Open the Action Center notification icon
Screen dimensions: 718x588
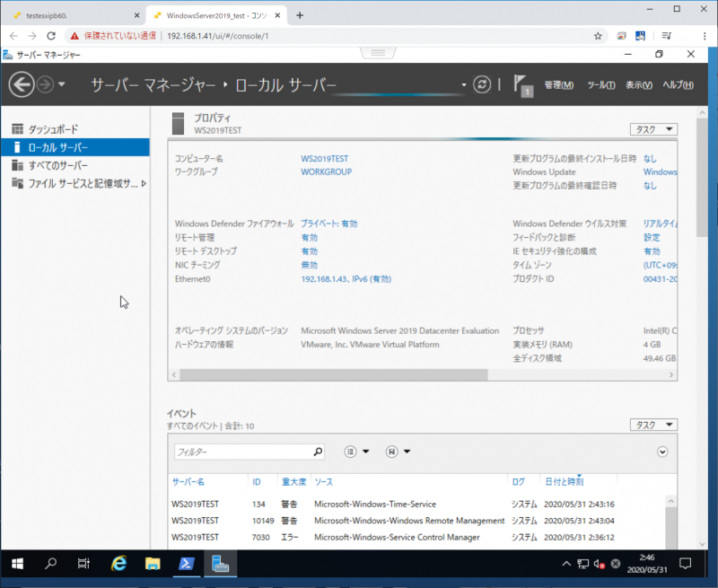click(x=685, y=563)
